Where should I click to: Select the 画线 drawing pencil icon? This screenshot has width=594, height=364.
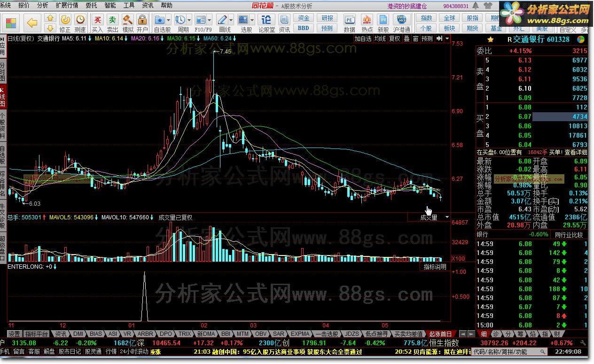tap(222, 20)
